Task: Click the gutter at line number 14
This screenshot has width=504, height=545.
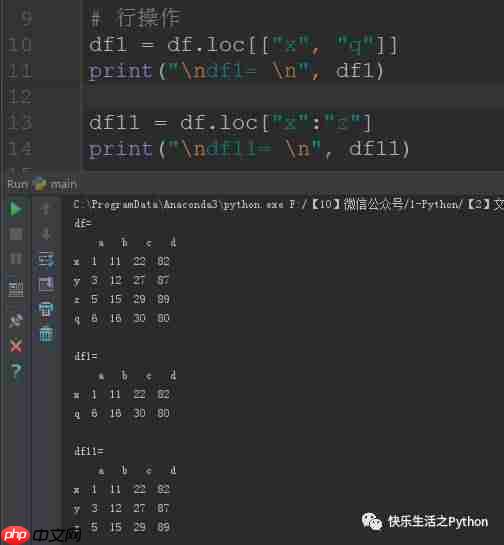Action: (20, 149)
